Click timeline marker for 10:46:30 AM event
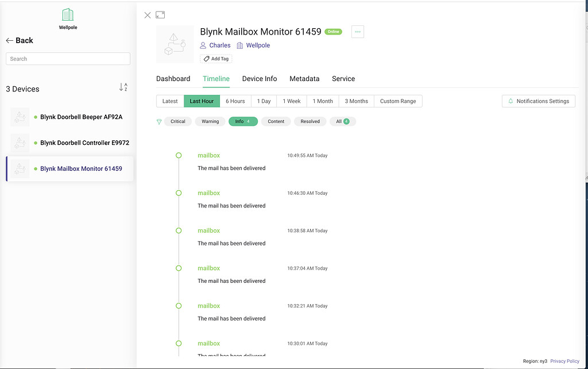This screenshot has height=369, width=588. coord(179,193)
